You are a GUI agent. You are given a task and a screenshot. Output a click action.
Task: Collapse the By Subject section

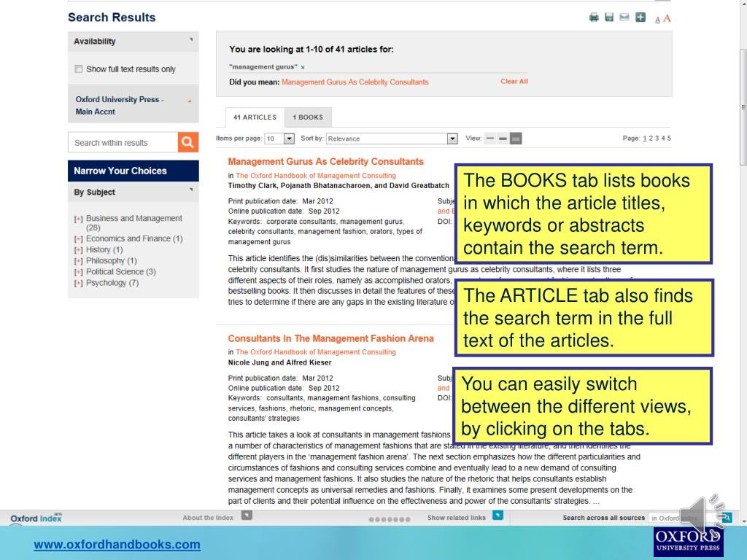[x=191, y=190]
